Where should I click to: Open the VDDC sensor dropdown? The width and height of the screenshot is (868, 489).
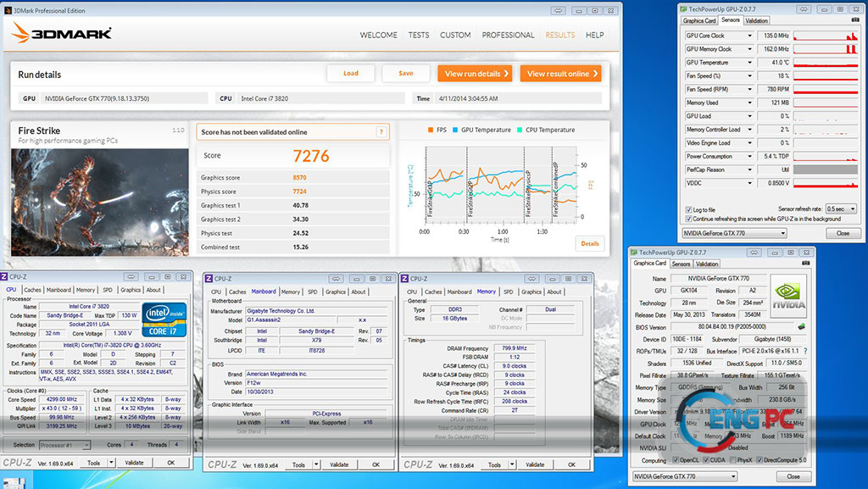749,183
